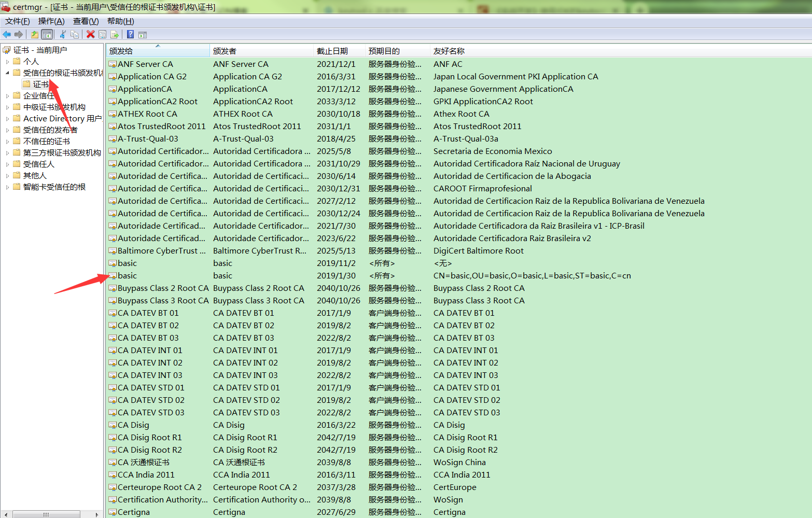The width and height of the screenshot is (812, 518).
Task: Open the 查看(V) menu
Action: tap(86, 21)
